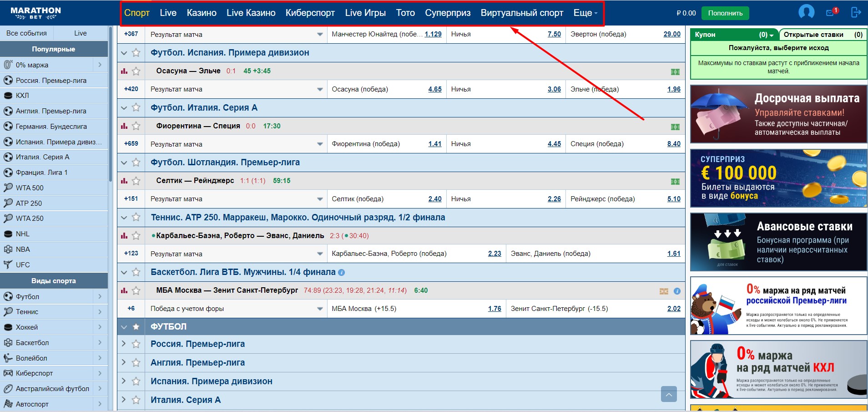Open the Суперприз € 100 000 banner

[778, 178]
